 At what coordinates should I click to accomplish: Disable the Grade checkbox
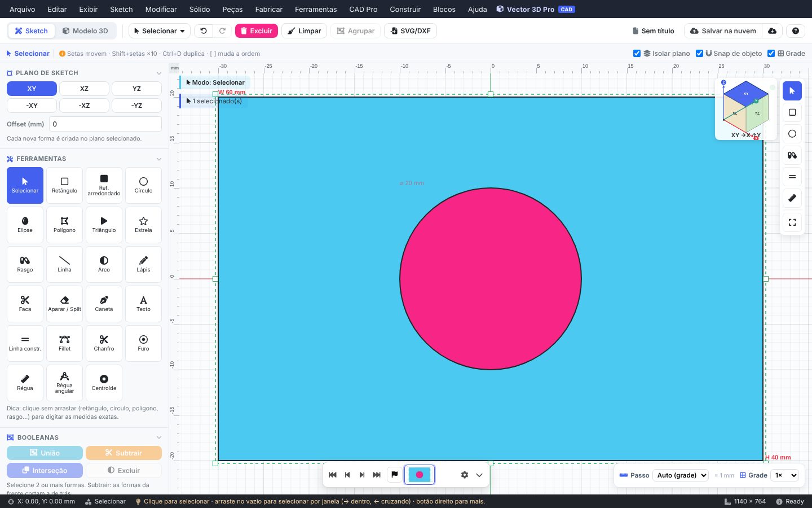coord(771,54)
